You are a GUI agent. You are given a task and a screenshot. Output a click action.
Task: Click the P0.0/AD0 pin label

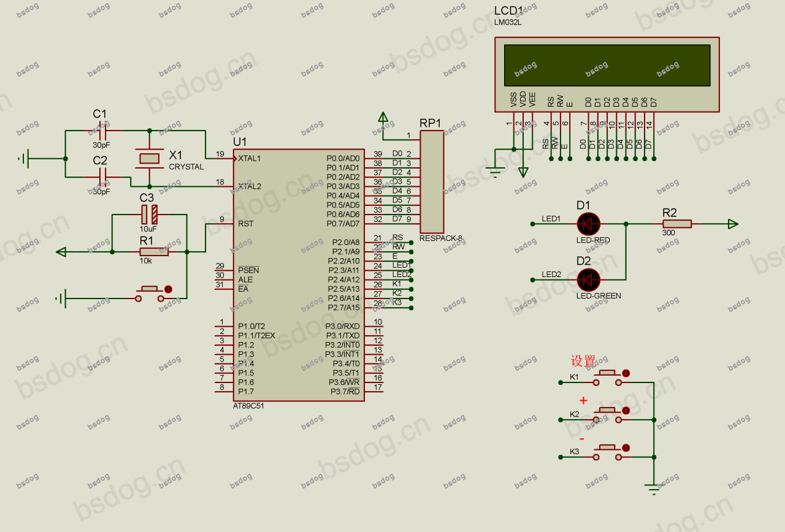pyautogui.click(x=343, y=158)
